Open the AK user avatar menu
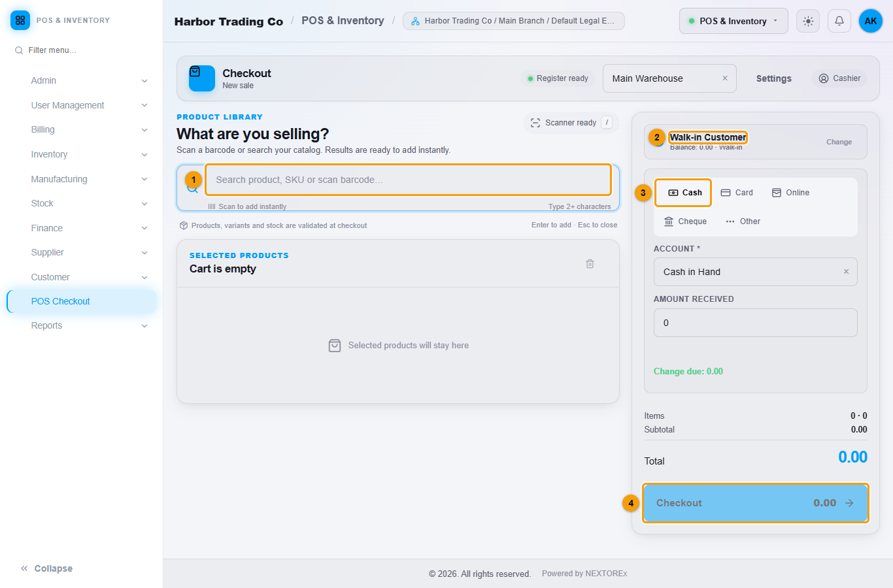This screenshot has height=588, width=893. point(871,21)
